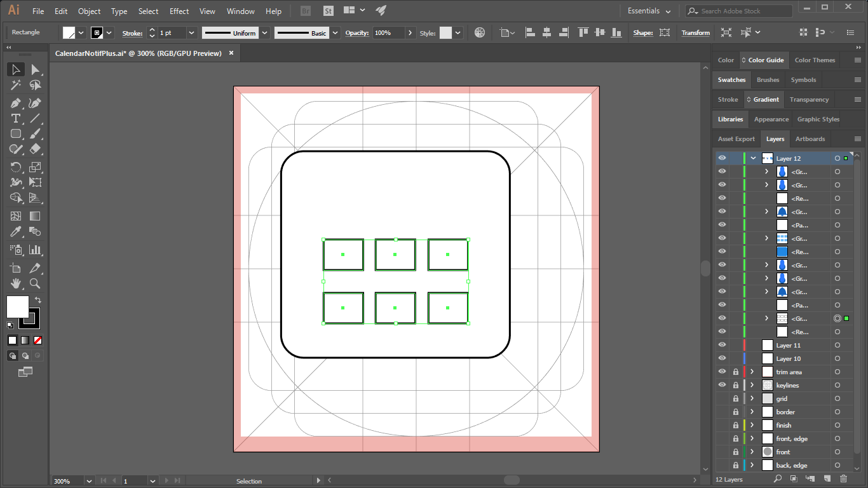868x488 pixels.
Task: Select the Scale tool
Action: point(36,167)
